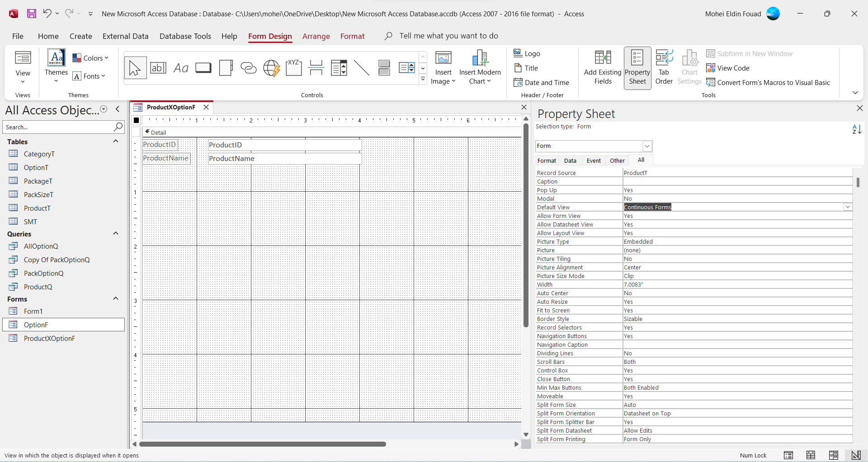868x462 pixels.
Task: Click the horizontal scrollbar of the form designer
Action: click(x=262, y=444)
